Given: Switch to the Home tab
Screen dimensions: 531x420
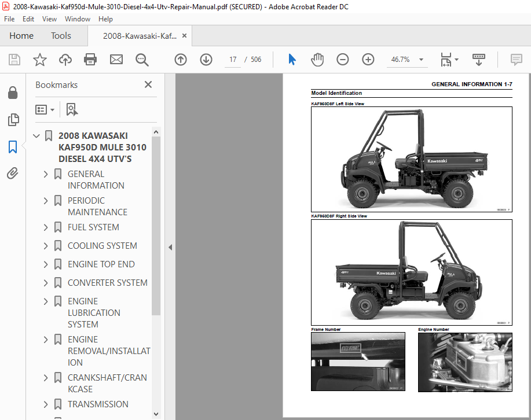Looking at the screenshot, I should click(x=21, y=35).
